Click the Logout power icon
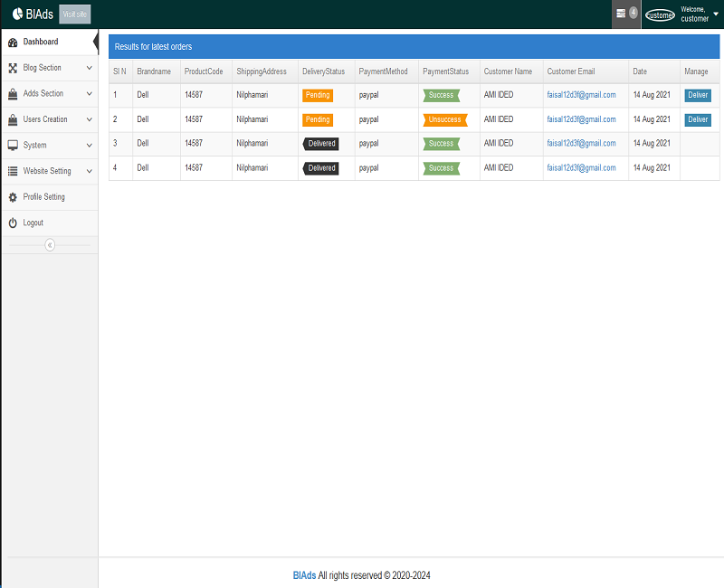 coord(13,223)
